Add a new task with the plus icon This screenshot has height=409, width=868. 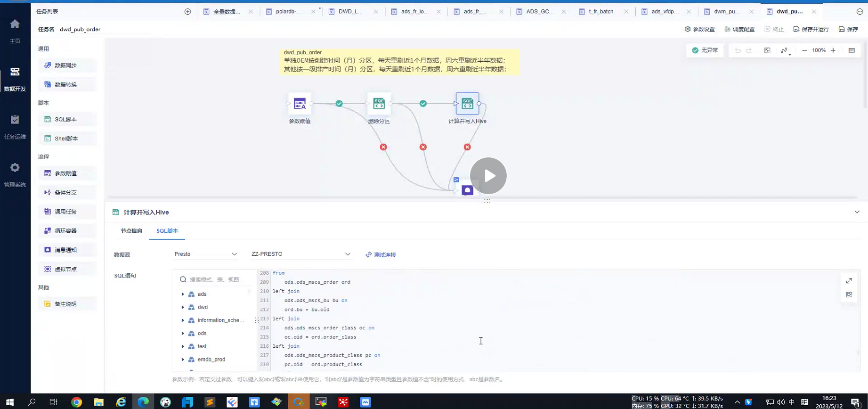click(x=188, y=11)
